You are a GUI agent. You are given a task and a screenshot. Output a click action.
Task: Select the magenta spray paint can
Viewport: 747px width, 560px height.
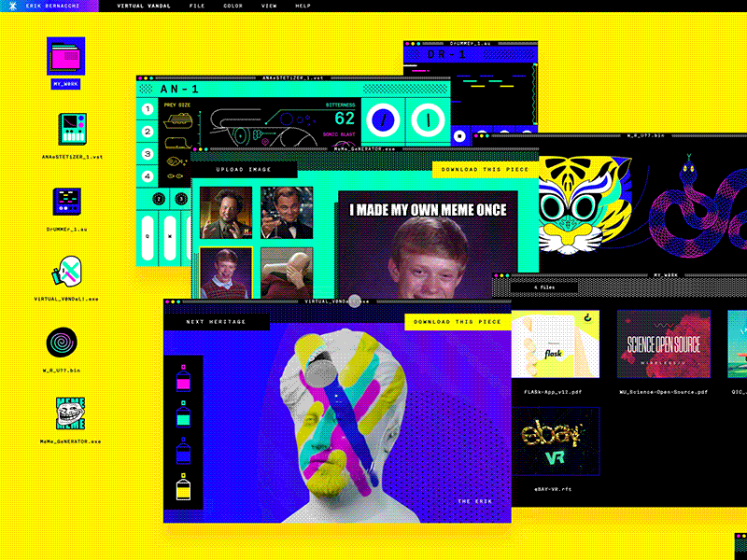(183, 378)
